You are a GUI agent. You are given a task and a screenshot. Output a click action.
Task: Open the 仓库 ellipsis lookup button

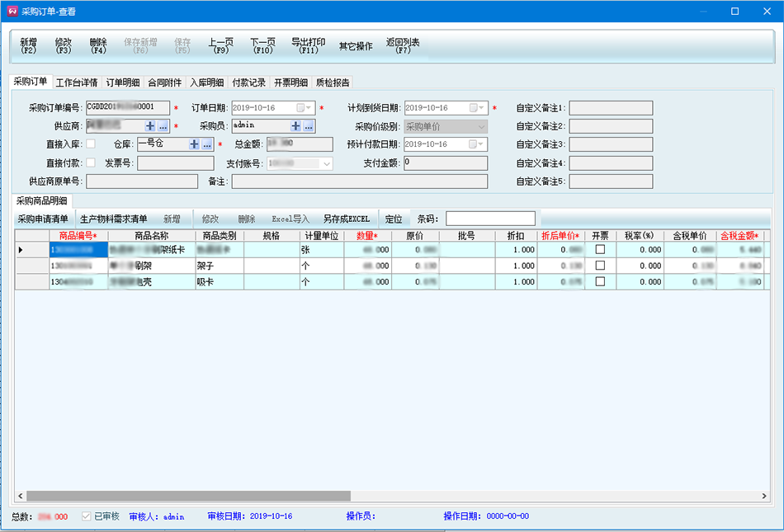click(x=207, y=144)
